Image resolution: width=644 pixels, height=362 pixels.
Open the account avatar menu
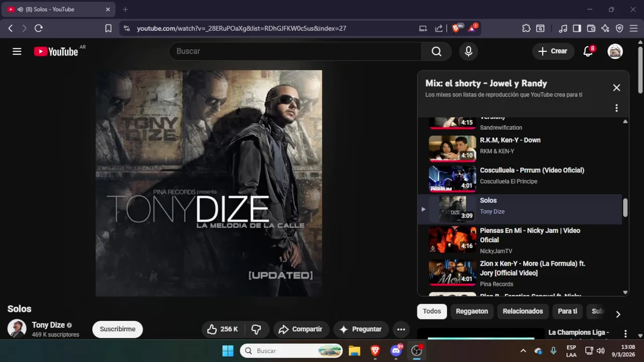[x=615, y=51]
